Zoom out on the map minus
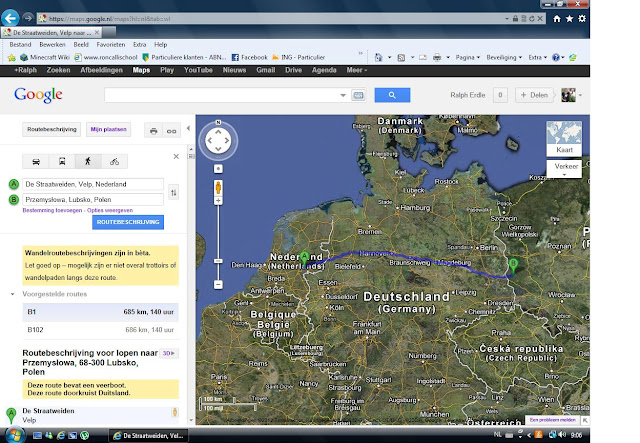 pyautogui.click(x=218, y=285)
